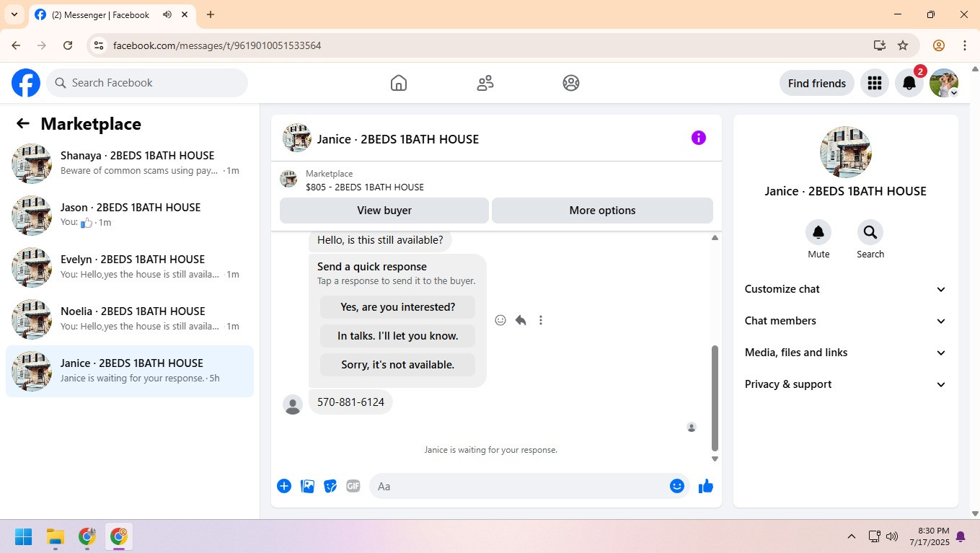Open the Groups icon in top navigation

tap(571, 83)
